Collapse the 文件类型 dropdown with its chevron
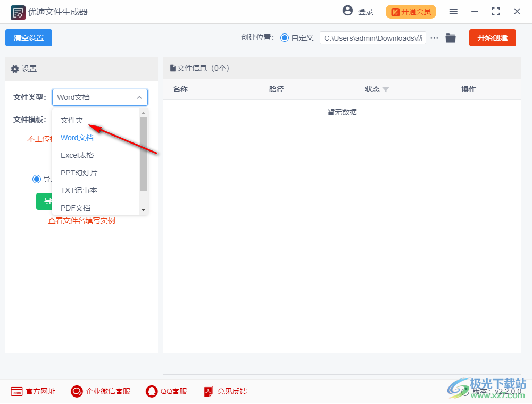 point(139,97)
